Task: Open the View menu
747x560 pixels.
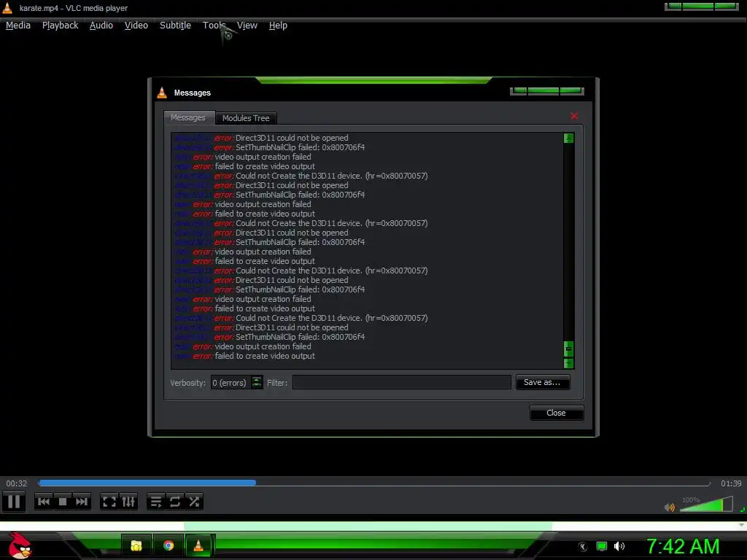Action: [247, 26]
